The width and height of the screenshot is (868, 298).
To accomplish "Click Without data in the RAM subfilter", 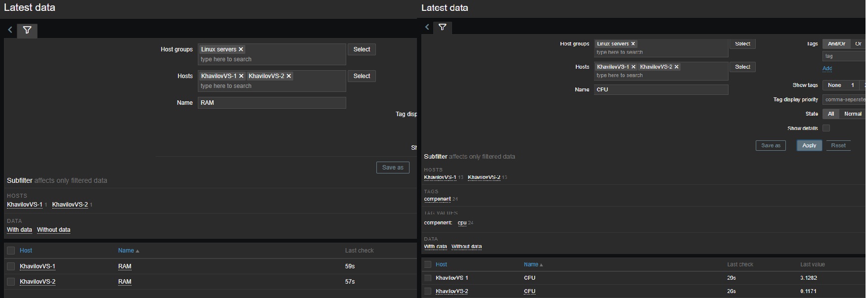I will click(53, 230).
